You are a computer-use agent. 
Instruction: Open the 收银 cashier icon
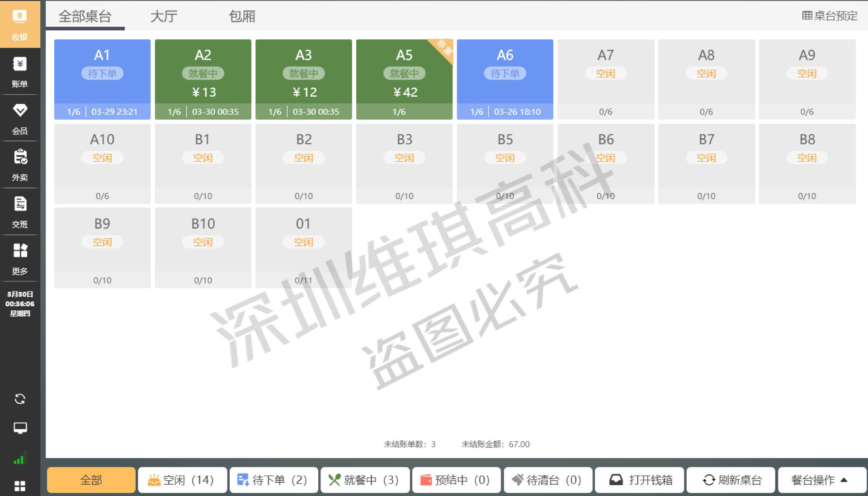(x=20, y=24)
